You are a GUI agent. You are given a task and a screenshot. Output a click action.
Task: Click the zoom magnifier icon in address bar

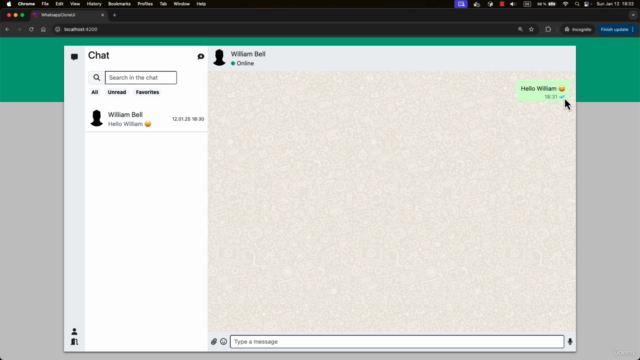coord(520,29)
